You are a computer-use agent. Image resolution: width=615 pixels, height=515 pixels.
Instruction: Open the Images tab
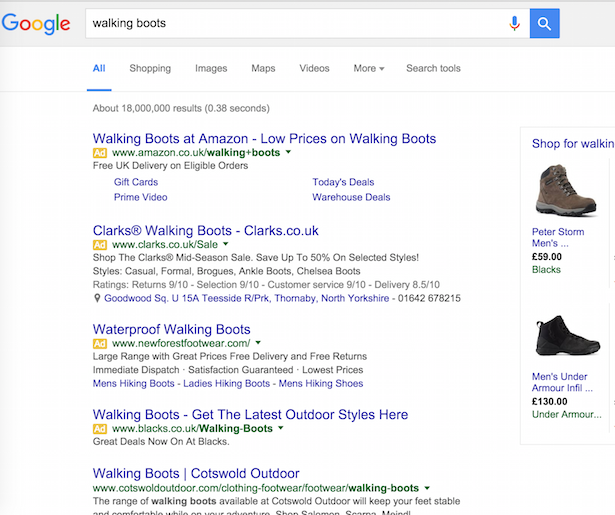(211, 69)
